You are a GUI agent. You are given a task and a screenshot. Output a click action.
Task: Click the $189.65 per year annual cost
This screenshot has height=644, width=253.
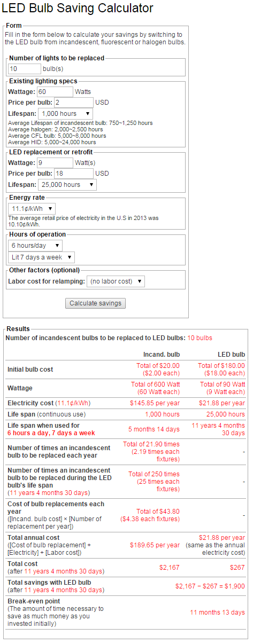click(155, 545)
